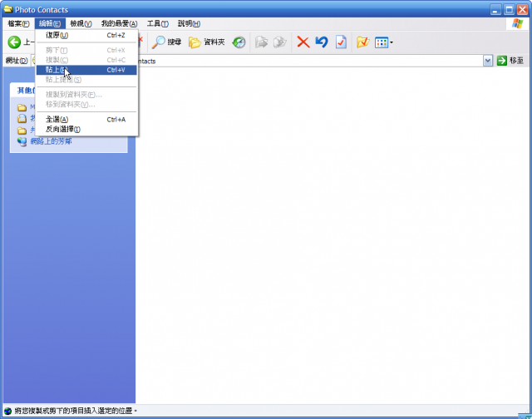Choose 貼上(P) Ctrl+V in the Edit menu
532x419 pixels.
coord(86,70)
